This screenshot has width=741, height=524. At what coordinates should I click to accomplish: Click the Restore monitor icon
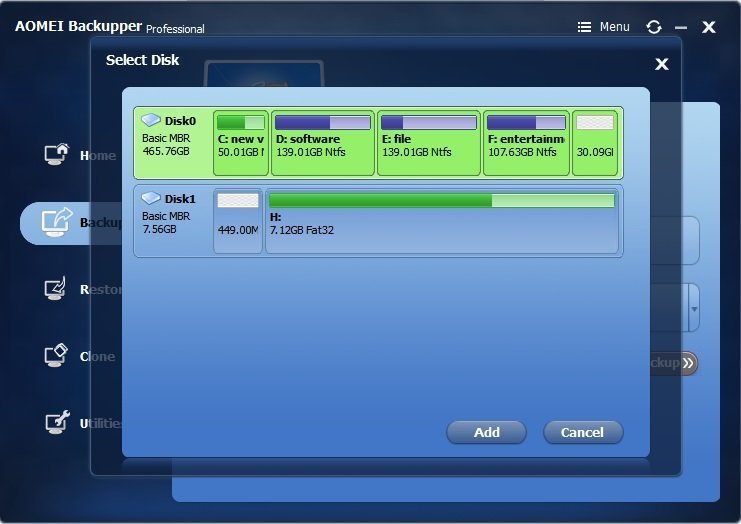click(55, 288)
